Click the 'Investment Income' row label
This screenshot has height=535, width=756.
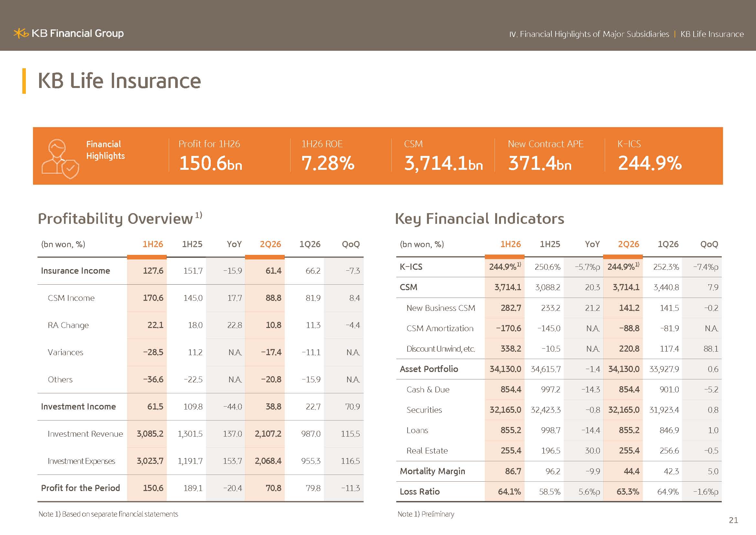click(x=78, y=407)
